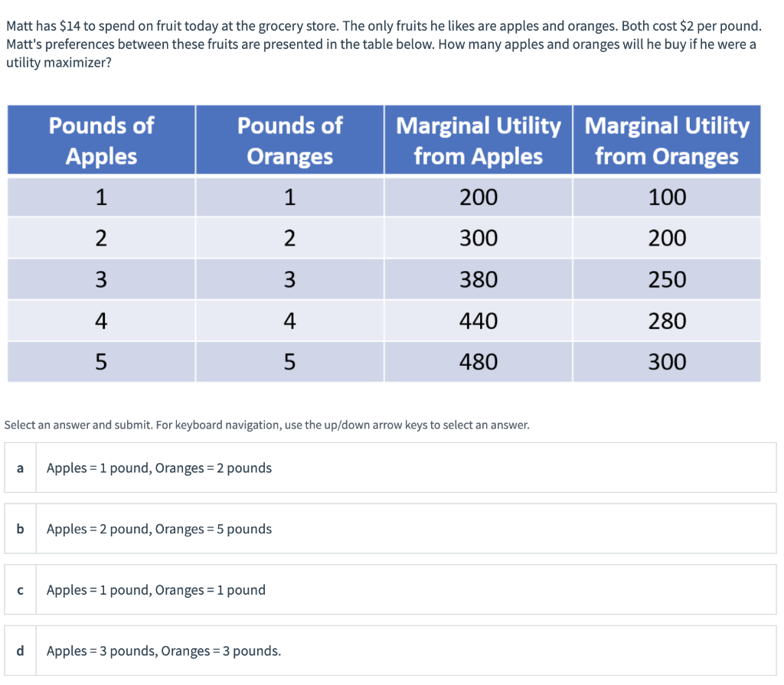Viewport: 784px width, 685px height.
Task: Click the letter 'd' option label
Action: (x=20, y=651)
